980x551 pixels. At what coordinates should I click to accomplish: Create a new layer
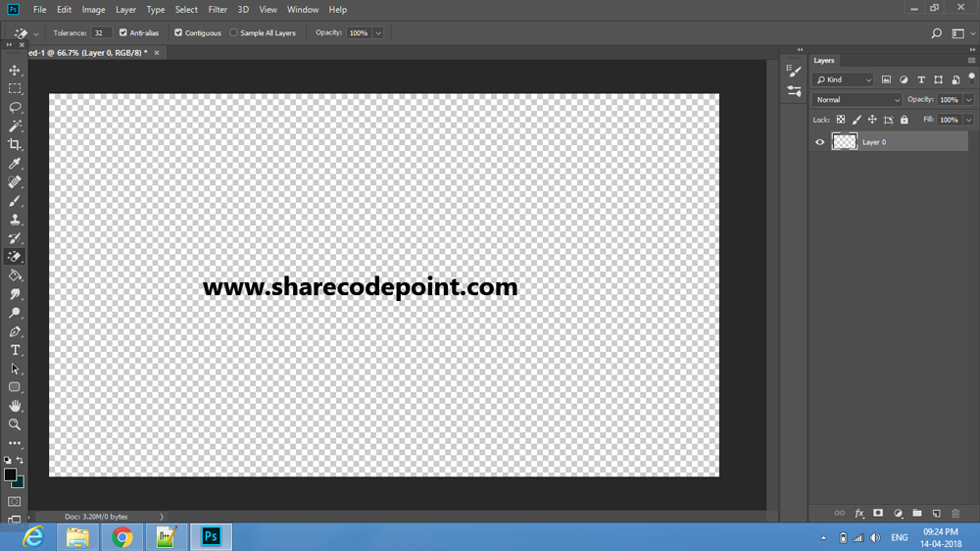(x=936, y=514)
